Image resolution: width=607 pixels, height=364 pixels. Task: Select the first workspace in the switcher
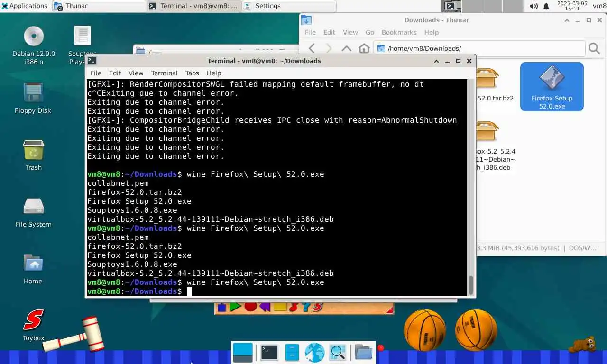pyautogui.click(x=451, y=6)
